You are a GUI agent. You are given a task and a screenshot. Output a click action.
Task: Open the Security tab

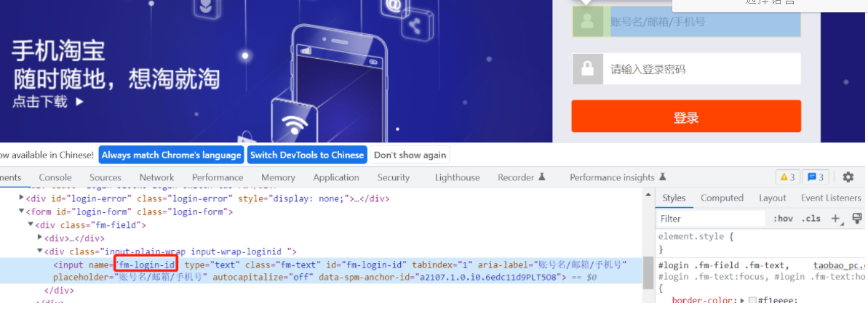tap(394, 177)
